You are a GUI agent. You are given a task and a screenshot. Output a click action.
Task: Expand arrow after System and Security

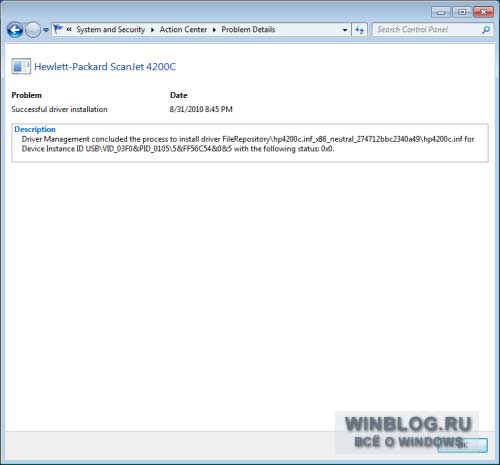pos(152,30)
